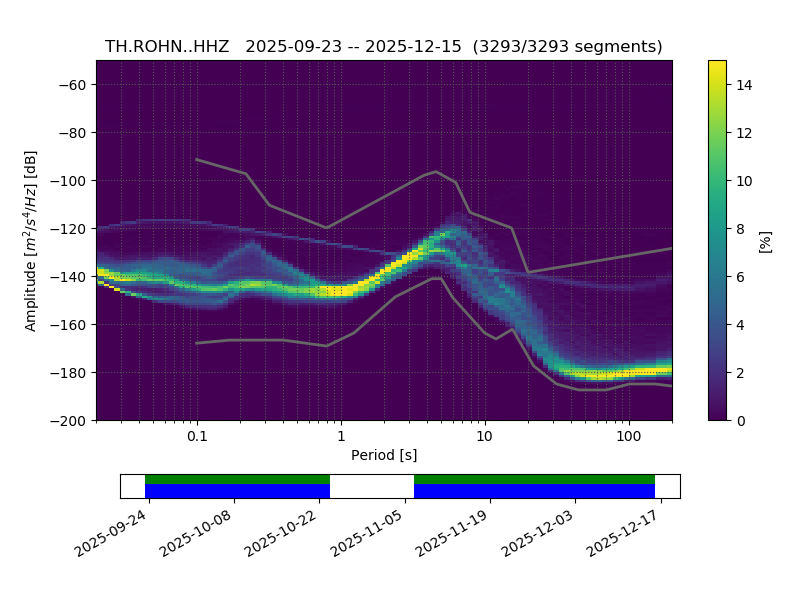Click the dark purple bottom of colorbar
800x600 pixels.
pyautogui.click(x=717, y=414)
